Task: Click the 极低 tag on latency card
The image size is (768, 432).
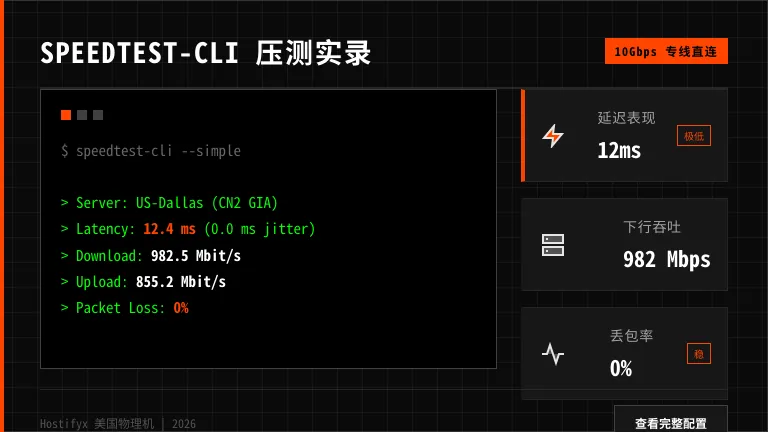Action: pyautogui.click(x=694, y=136)
